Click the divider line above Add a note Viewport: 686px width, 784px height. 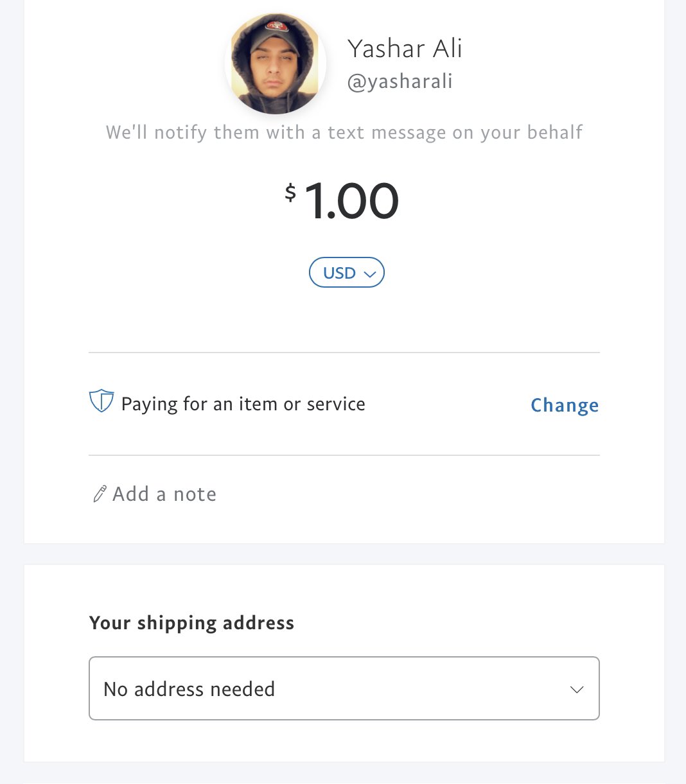click(344, 455)
